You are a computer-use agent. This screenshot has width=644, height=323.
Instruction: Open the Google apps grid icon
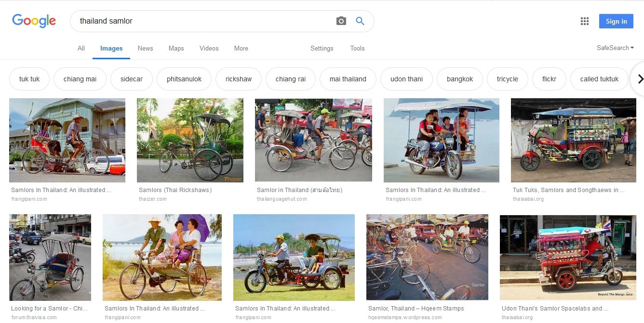[x=585, y=21]
